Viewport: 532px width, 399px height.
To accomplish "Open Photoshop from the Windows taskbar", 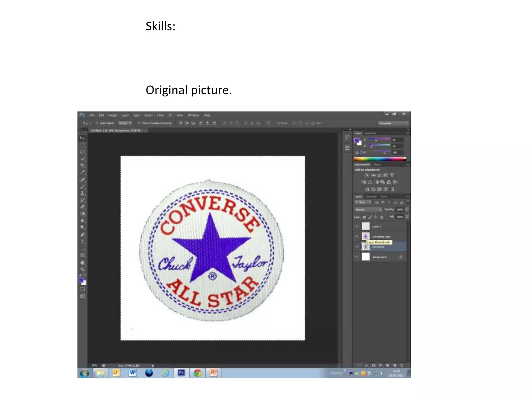I will coord(181,373).
